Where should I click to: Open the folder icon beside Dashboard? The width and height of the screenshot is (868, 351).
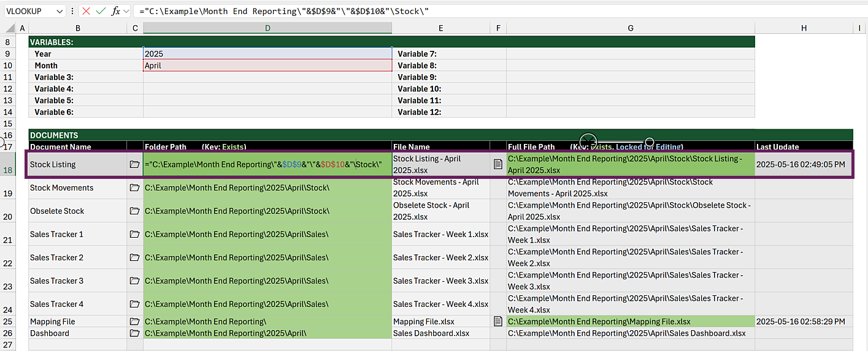(134, 333)
